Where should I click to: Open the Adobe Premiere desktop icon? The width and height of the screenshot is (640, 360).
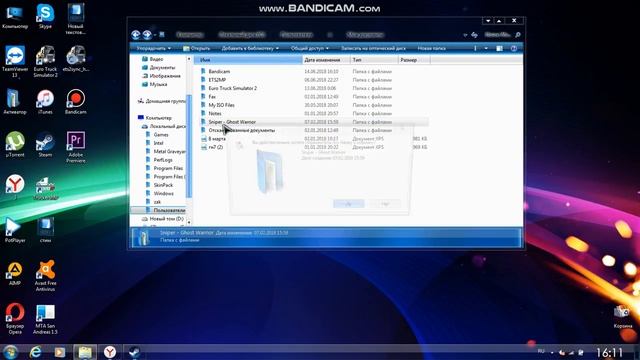(x=76, y=147)
